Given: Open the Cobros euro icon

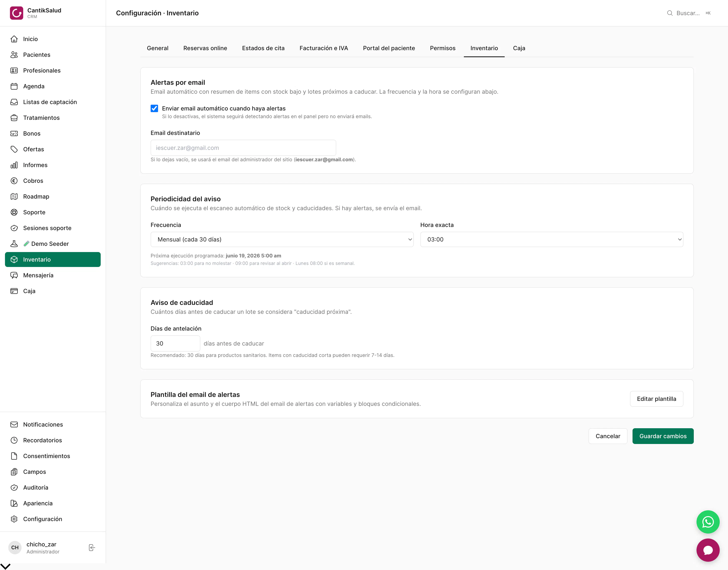Looking at the screenshot, I should tap(14, 181).
